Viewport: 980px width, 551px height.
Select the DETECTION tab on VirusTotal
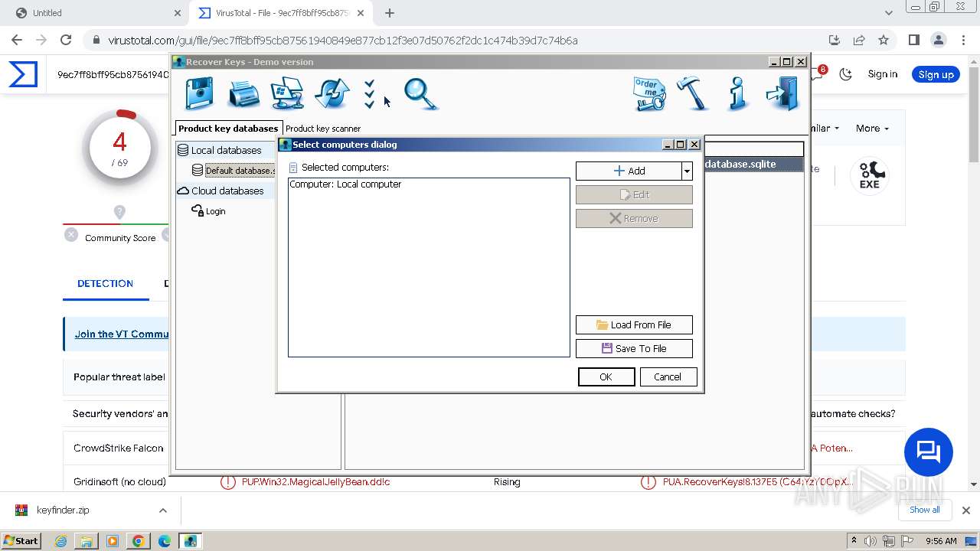click(105, 283)
